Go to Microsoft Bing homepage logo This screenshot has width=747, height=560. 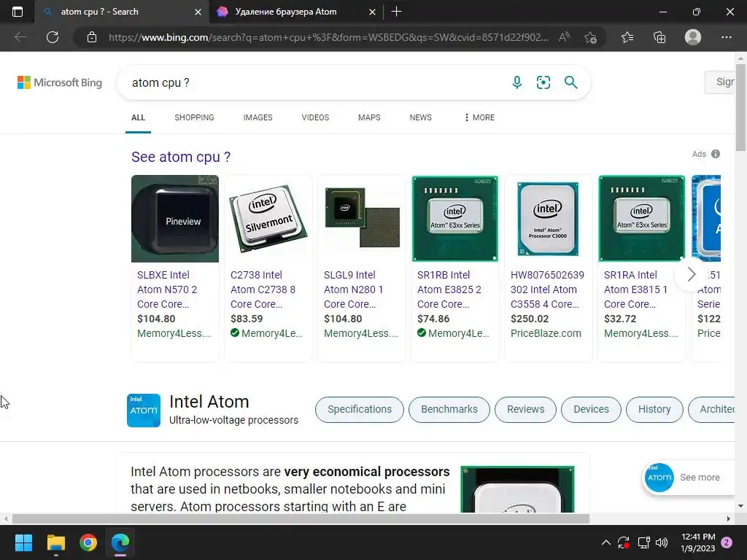click(x=60, y=82)
